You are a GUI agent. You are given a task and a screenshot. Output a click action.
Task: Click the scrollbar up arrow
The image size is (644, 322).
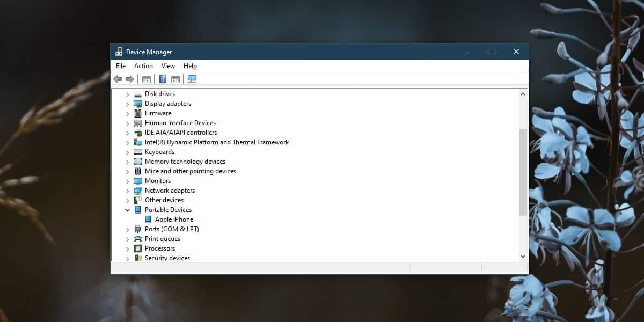(x=523, y=94)
